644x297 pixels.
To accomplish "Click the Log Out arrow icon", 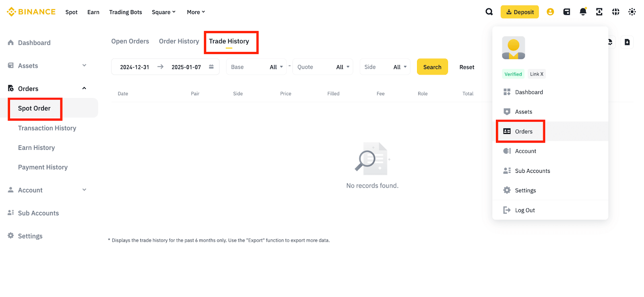I will (x=507, y=210).
